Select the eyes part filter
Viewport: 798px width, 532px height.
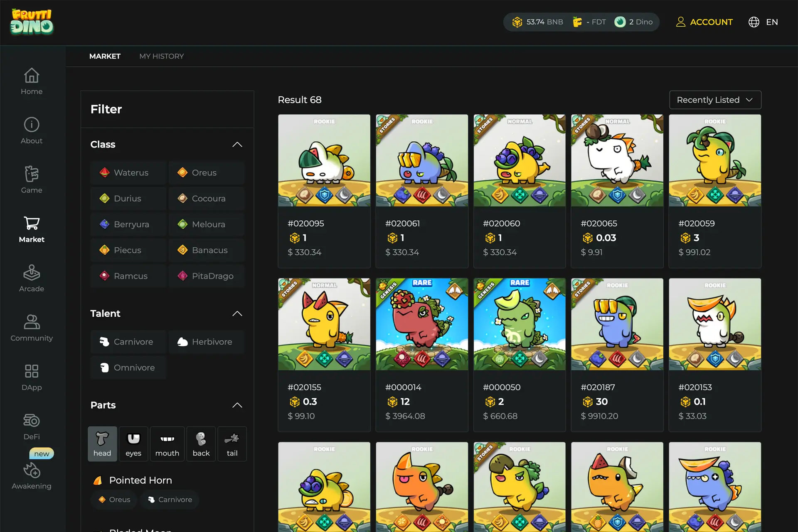(x=133, y=444)
